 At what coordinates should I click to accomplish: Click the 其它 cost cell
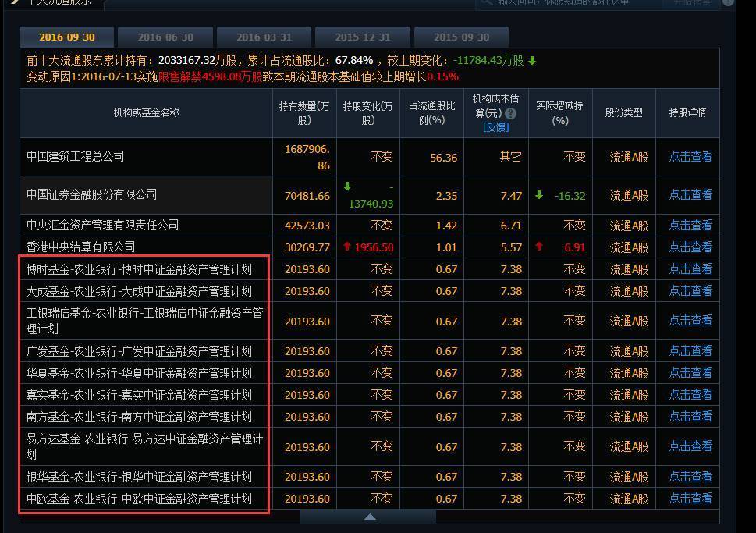(x=510, y=157)
